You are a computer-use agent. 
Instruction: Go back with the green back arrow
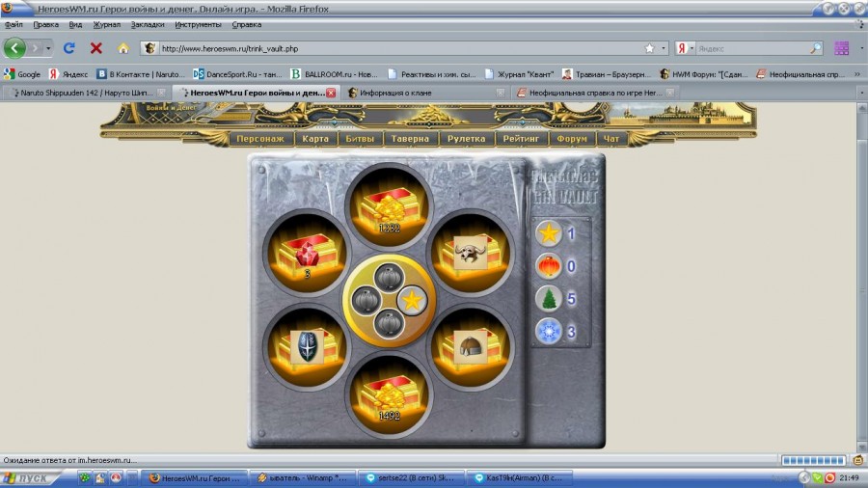click(x=14, y=48)
